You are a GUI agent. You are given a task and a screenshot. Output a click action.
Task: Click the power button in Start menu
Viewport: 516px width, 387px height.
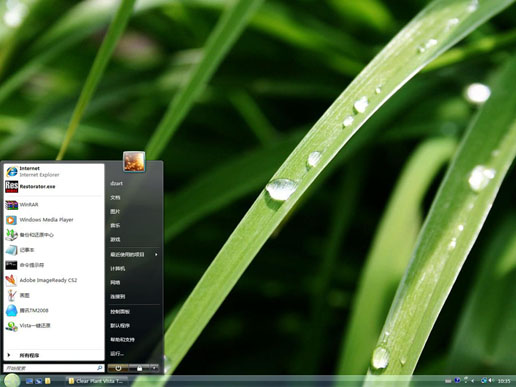pos(118,368)
